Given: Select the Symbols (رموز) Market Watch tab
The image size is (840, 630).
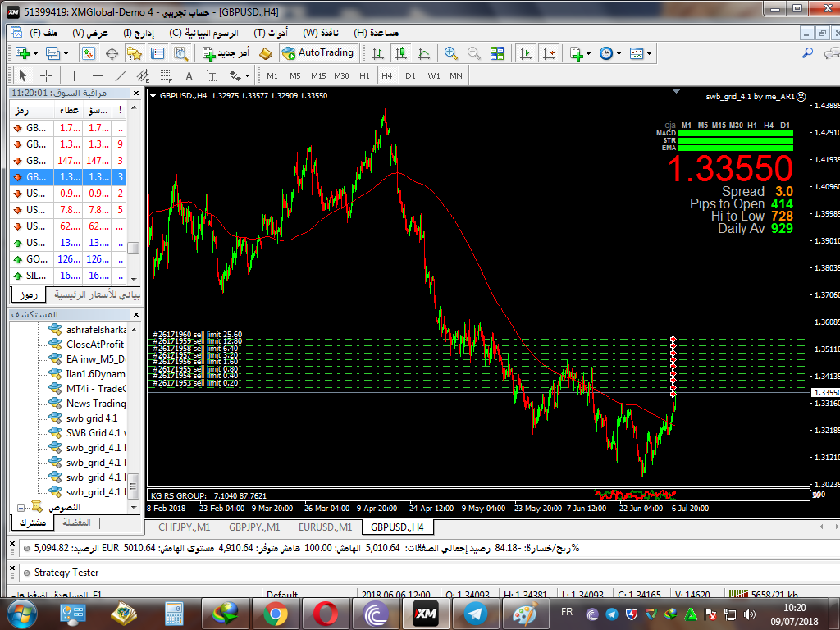Looking at the screenshot, I should (28, 294).
